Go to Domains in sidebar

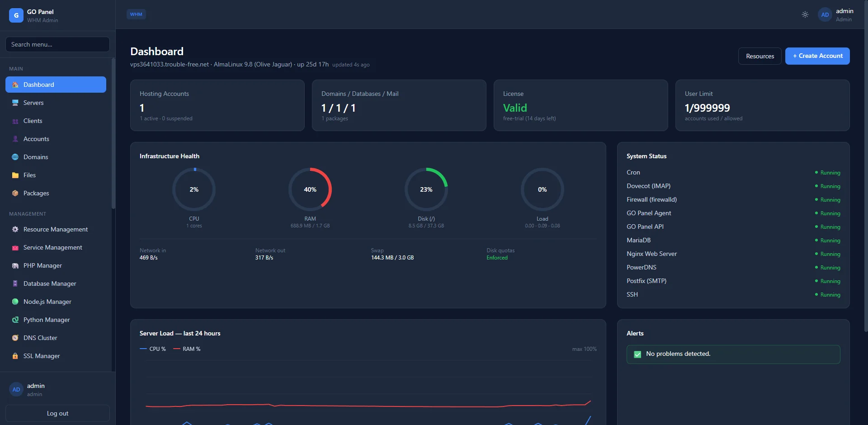coord(56,157)
